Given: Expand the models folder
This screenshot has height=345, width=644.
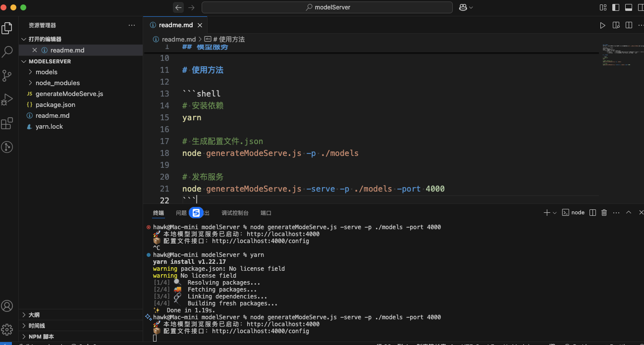Looking at the screenshot, I should click(81, 72).
